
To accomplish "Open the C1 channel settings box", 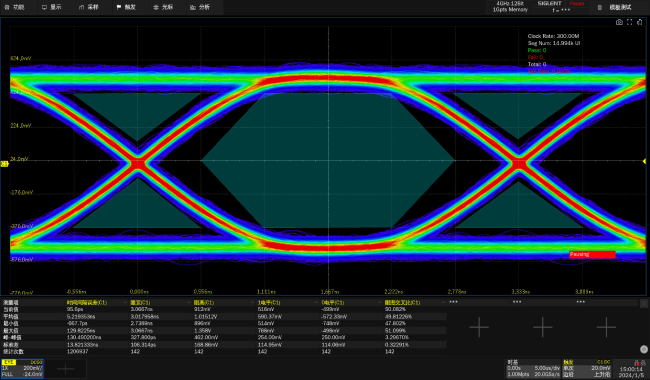I will (x=22, y=368).
